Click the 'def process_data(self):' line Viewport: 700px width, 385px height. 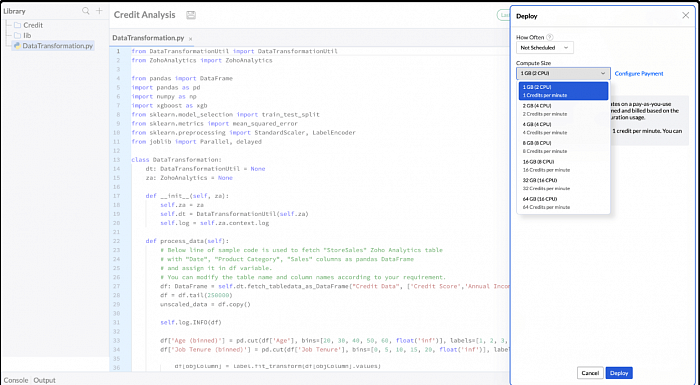point(187,241)
